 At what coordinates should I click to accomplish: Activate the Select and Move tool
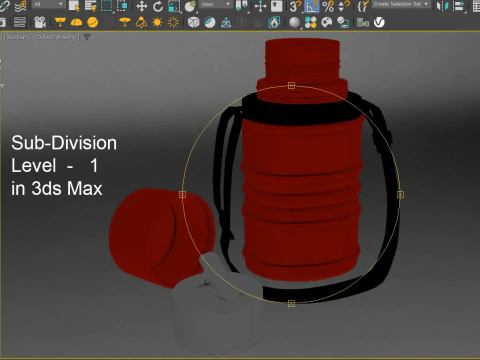142,6
